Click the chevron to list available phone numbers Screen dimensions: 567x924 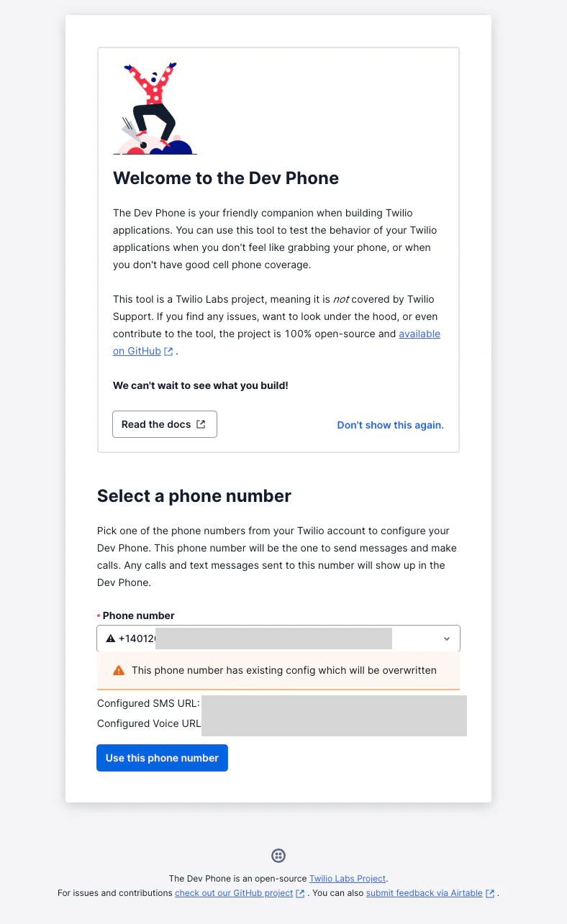tap(446, 638)
